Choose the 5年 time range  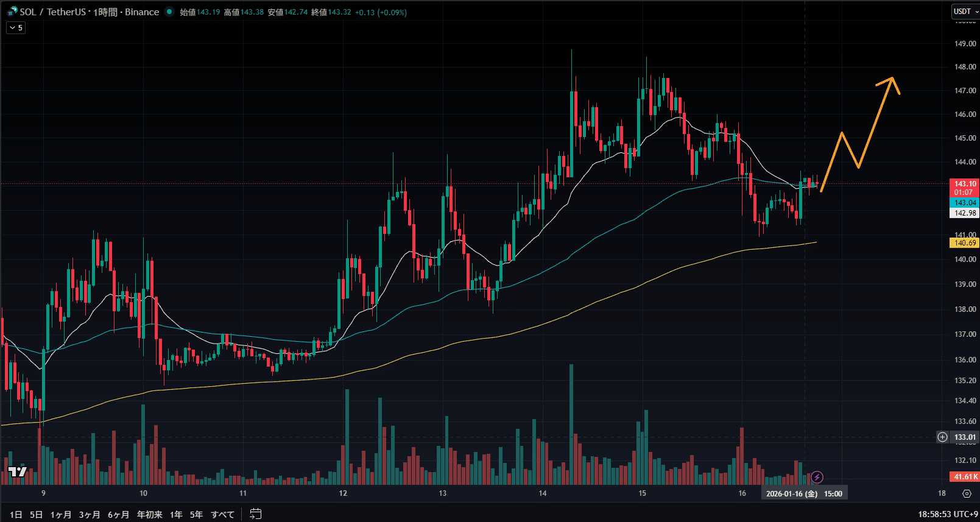196,515
